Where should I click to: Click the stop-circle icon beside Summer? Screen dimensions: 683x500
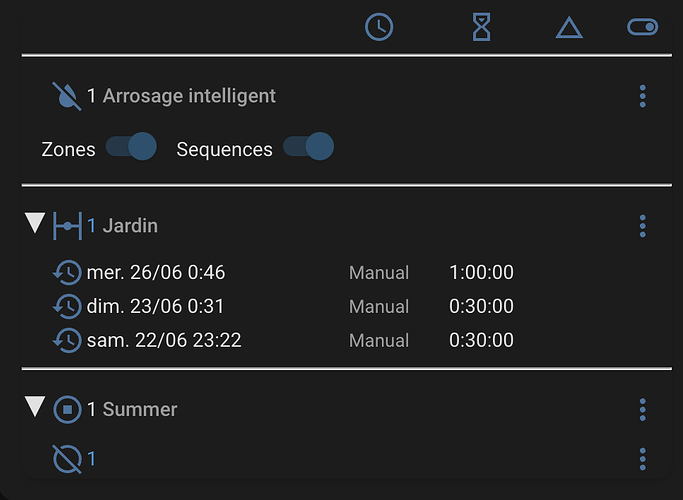[x=67, y=409]
